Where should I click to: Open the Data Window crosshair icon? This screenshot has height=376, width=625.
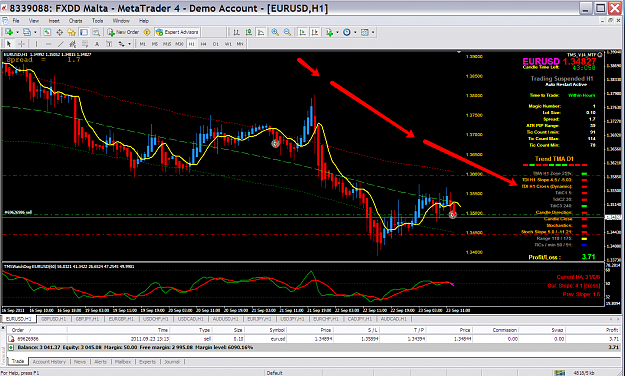pyautogui.click(x=59, y=32)
